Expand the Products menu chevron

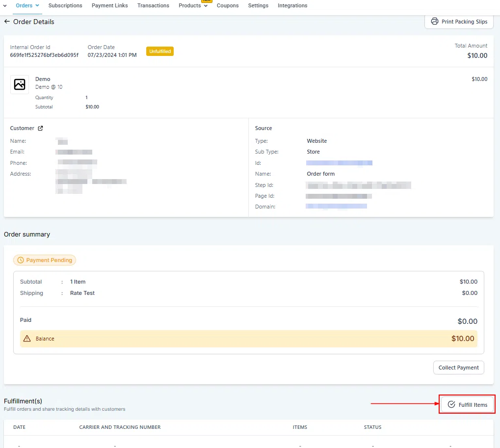pos(206,6)
